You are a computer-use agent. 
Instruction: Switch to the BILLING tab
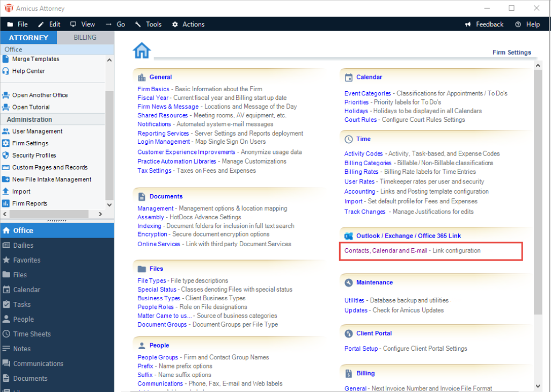tap(84, 37)
